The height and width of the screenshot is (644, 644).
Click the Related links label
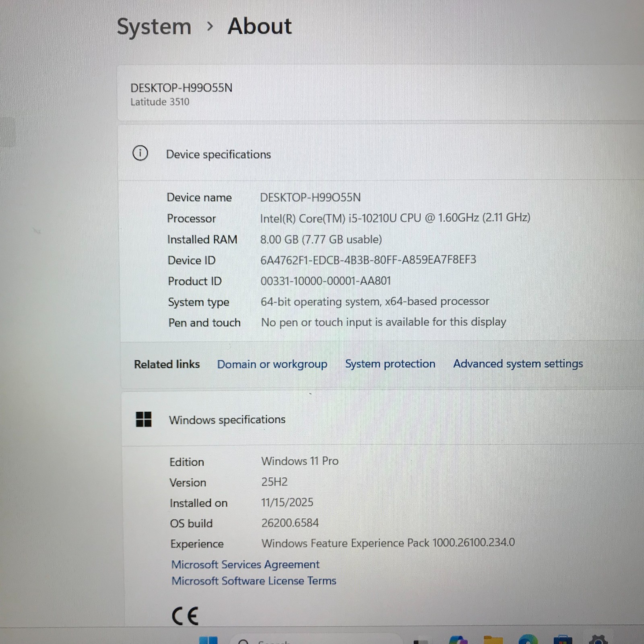(x=167, y=364)
